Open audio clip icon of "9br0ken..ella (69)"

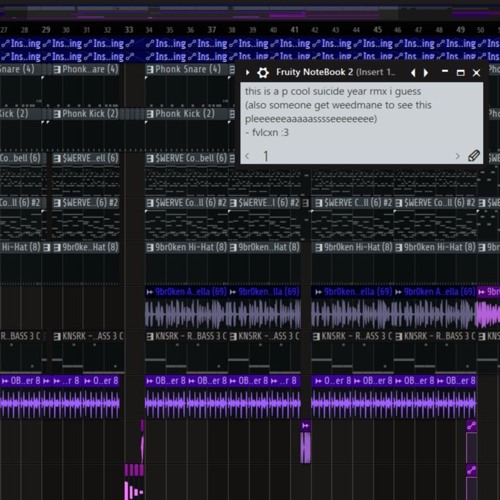point(318,292)
